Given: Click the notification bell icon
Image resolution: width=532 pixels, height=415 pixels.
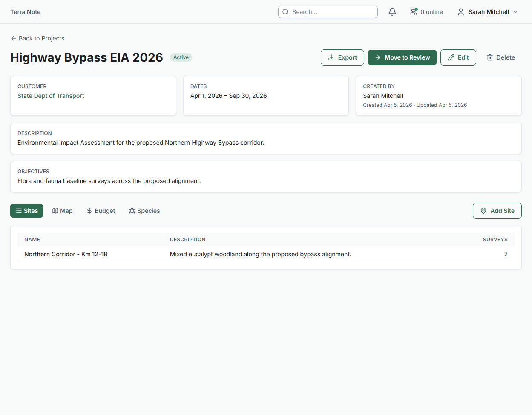Looking at the screenshot, I should [392, 12].
